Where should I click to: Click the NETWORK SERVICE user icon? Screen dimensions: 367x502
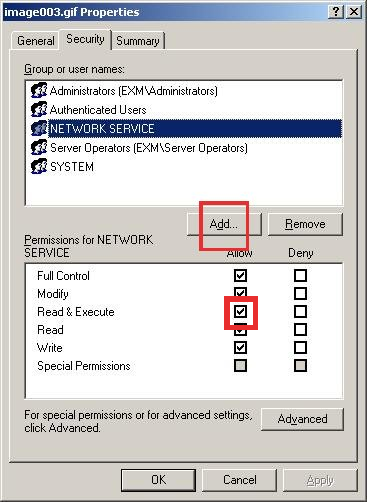tap(39, 128)
